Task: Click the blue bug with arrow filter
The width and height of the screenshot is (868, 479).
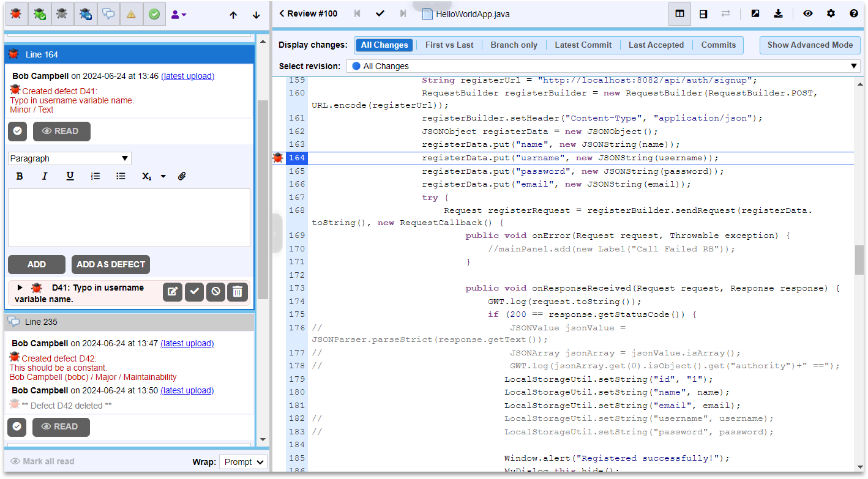Action: point(86,14)
